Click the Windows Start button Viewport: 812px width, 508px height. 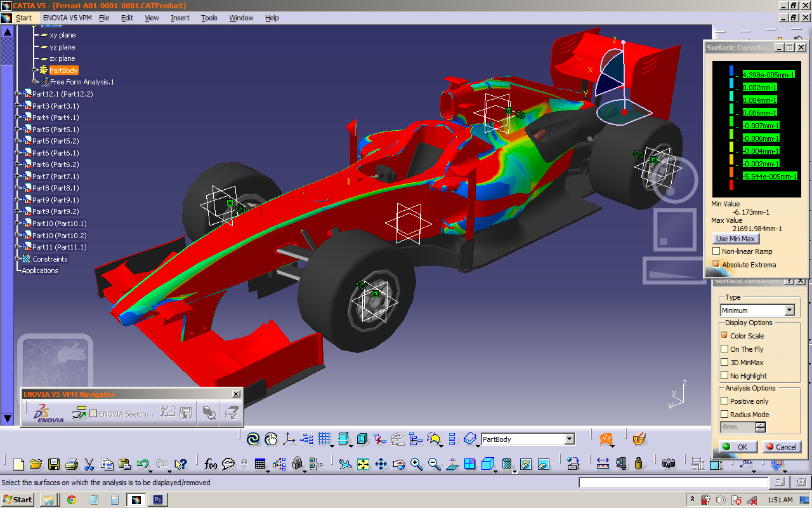coord(17,500)
